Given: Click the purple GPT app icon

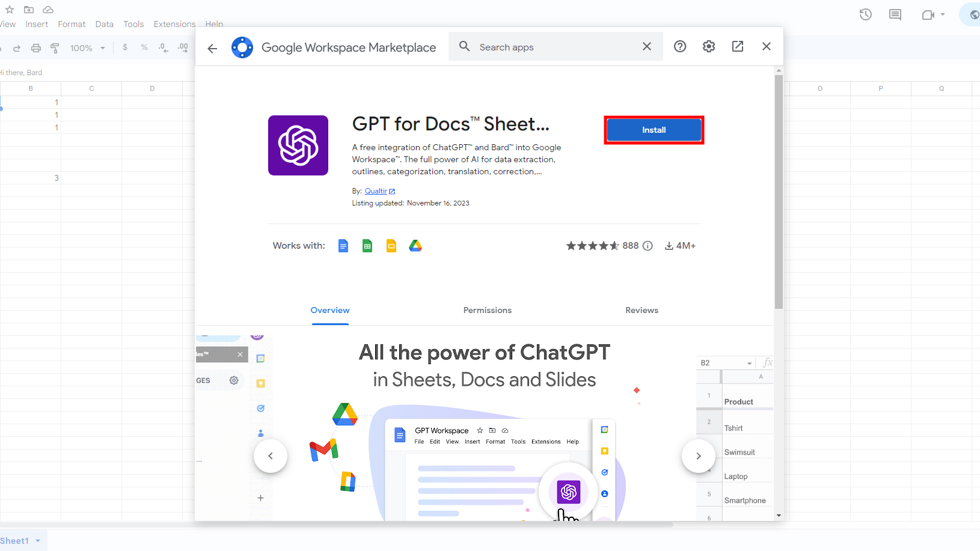Looking at the screenshot, I should pyautogui.click(x=298, y=145).
